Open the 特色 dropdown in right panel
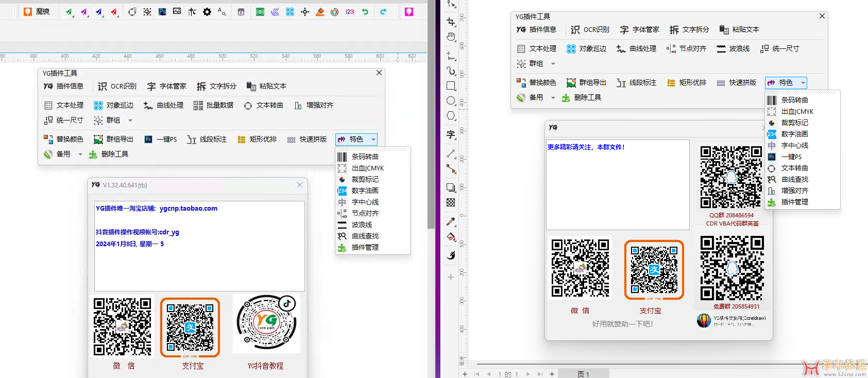The height and width of the screenshot is (378, 868). pos(786,83)
